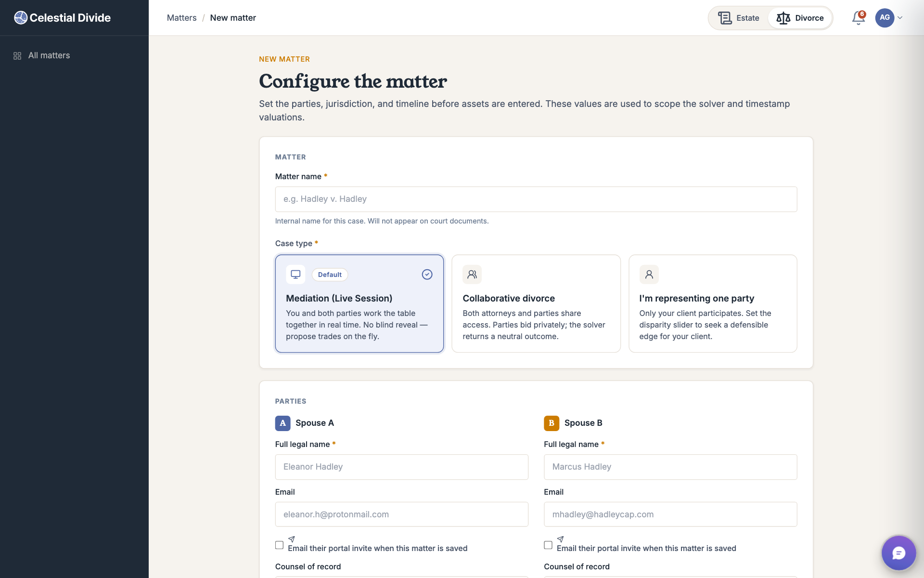The height and width of the screenshot is (578, 924).
Task: Open the All matters grid icon
Action: tap(17, 56)
